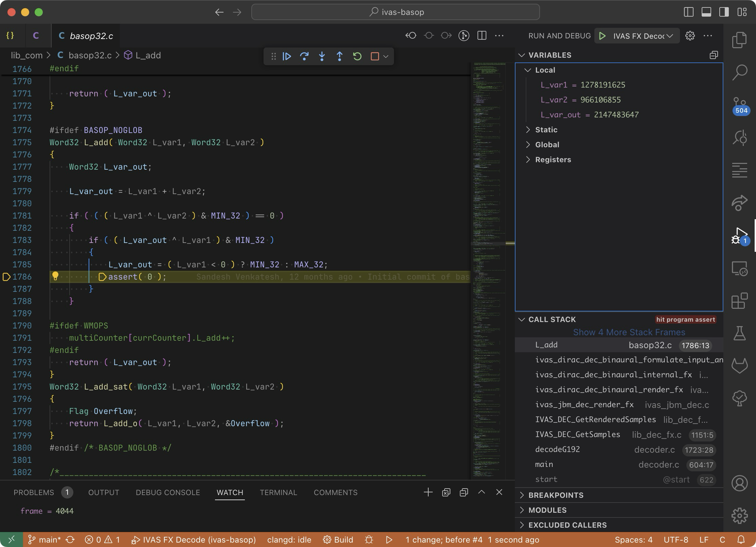Screen dimensions: 756x547
Task: Restart the debug session
Action: [357, 56]
